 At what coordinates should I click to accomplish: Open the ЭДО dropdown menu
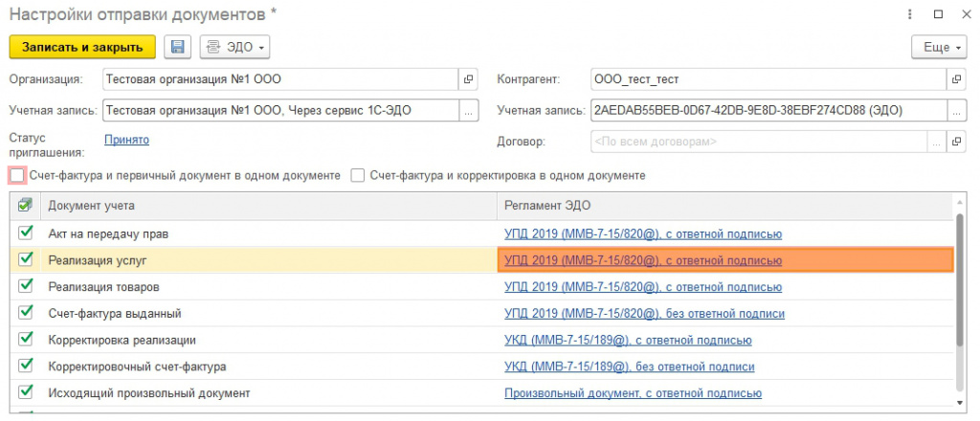(234, 47)
